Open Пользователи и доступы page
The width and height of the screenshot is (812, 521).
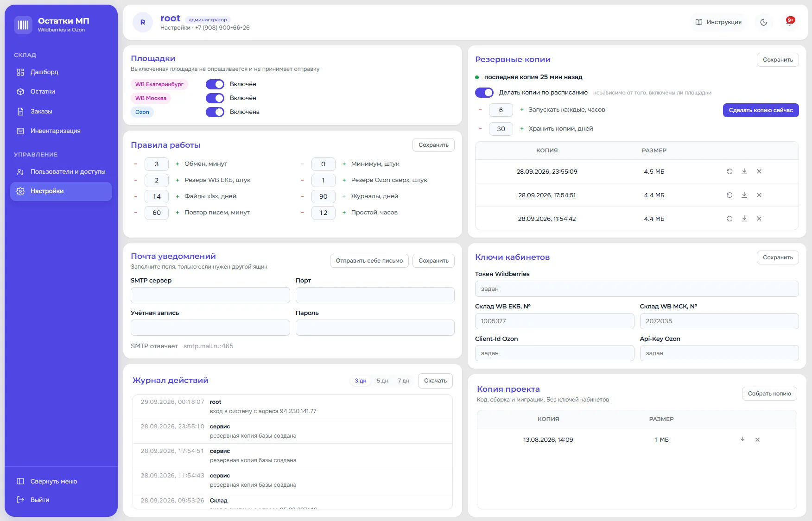(61, 172)
